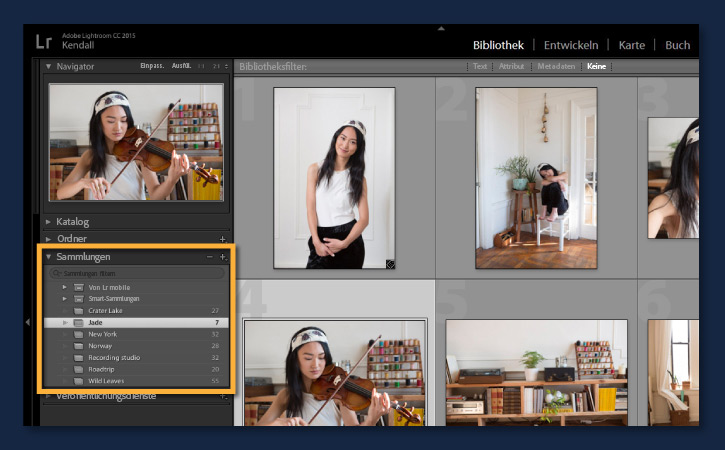Image resolution: width=725 pixels, height=450 pixels.
Task: Choose the Metadaten library filter
Action: (556, 67)
